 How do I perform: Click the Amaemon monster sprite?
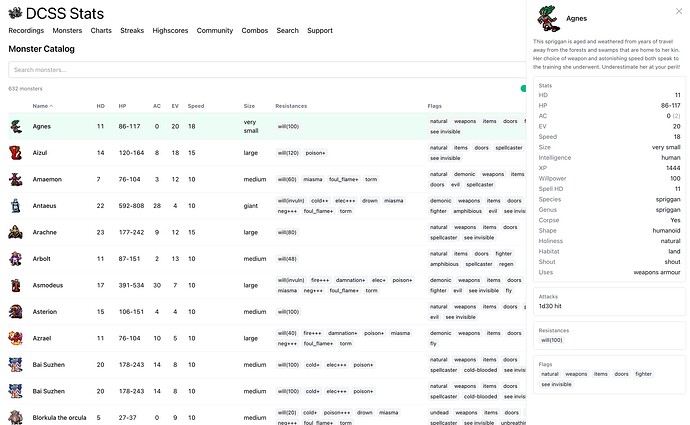tap(15, 179)
